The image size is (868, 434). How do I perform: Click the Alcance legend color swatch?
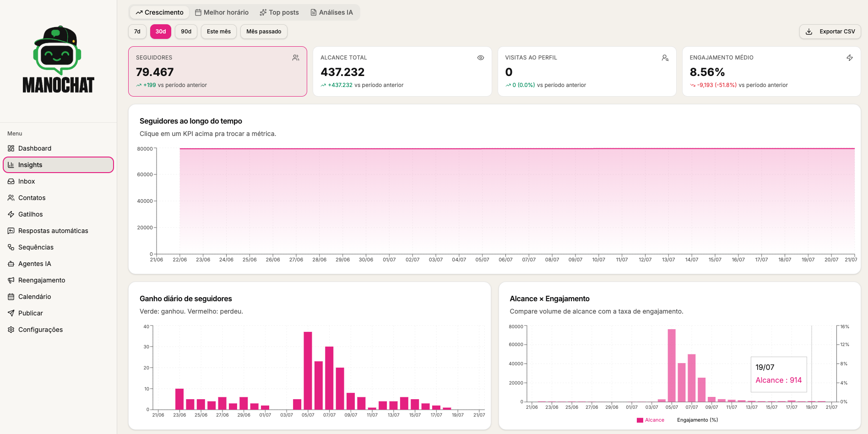[x=640, y=420]
